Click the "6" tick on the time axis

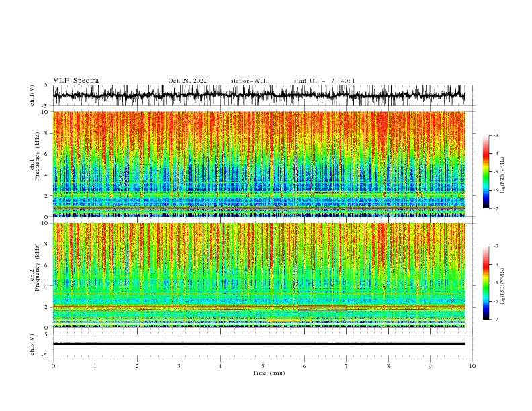pyautogui.click(x=305, y=366)
